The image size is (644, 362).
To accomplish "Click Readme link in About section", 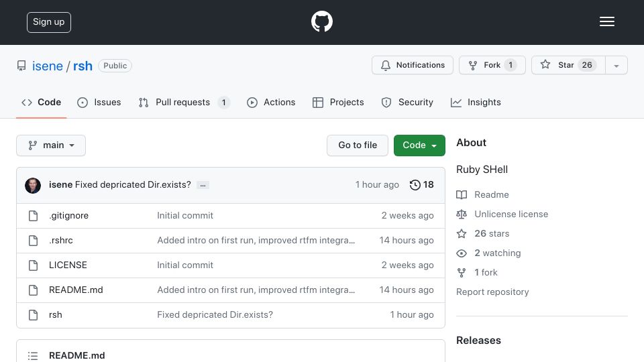I will [492, 194].
